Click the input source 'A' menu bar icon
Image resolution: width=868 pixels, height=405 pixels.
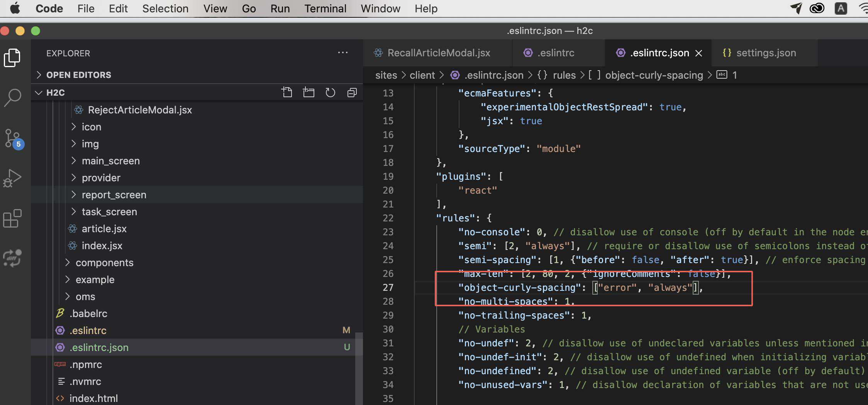point(841,8)
